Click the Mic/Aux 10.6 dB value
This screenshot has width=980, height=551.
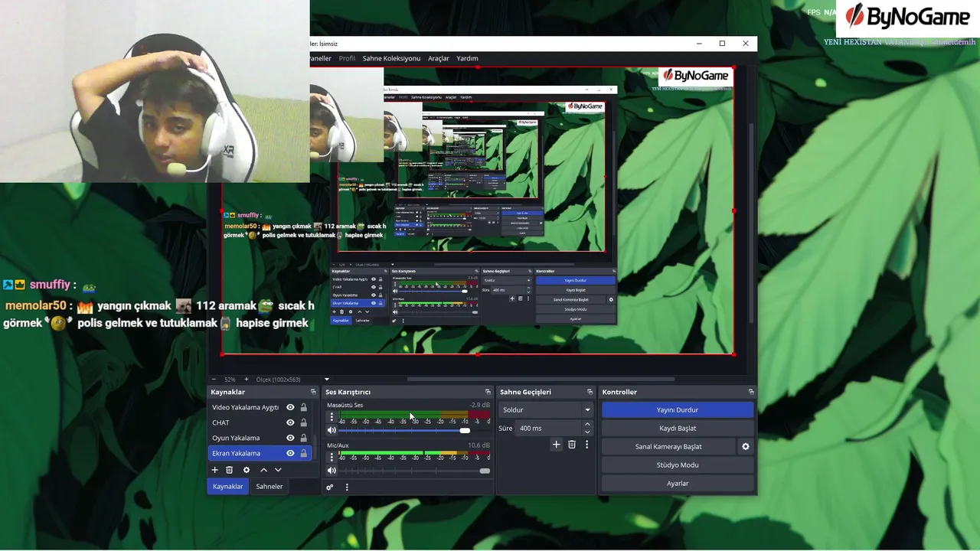479,445
